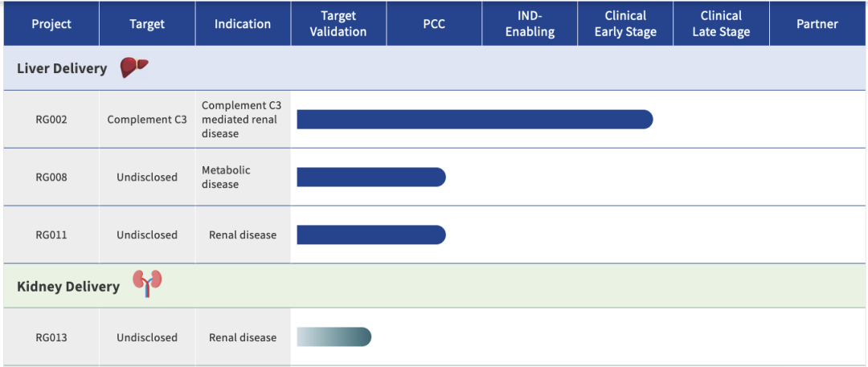Click the Complement C3 target cell
This screenshot has height=367, width=868.
[147, 120]
